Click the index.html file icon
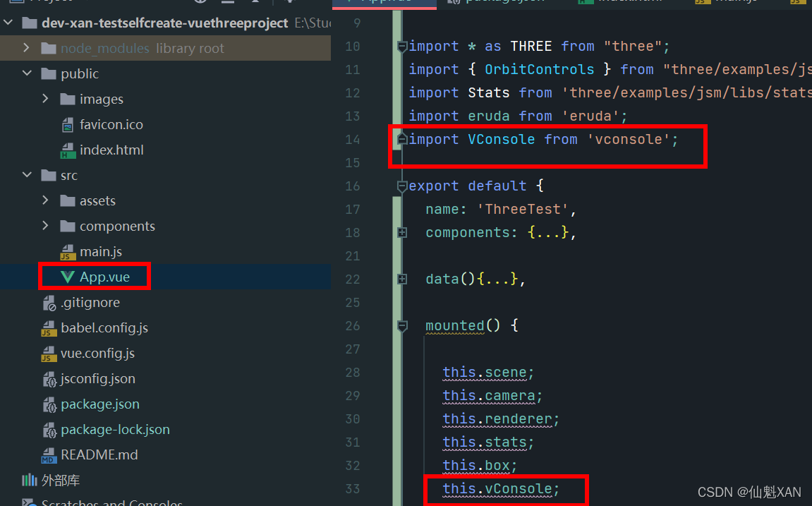812x506 pixels. pyautogui.click(x=67, y=150)
